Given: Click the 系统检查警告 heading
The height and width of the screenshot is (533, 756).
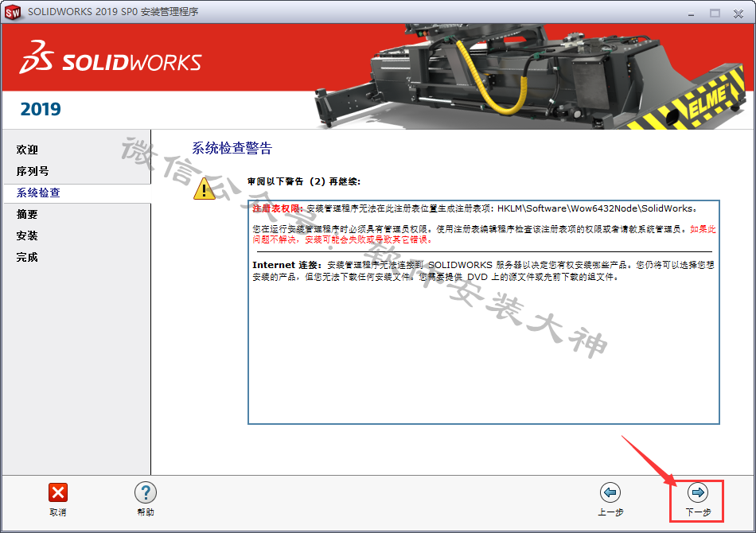Looking at the screenshot, I should 232,148.
